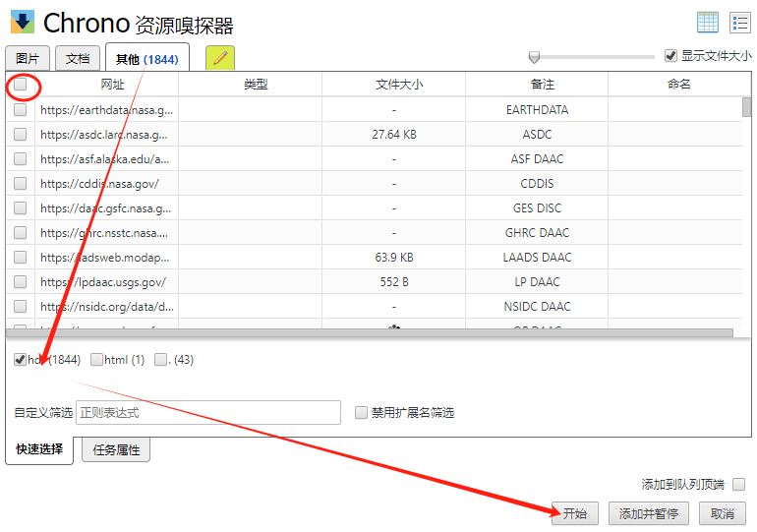Click the GHRC DAAC note cell
The width and height of the screenshot is (757, 532).
pyautogui.click(x=537, y=233)
